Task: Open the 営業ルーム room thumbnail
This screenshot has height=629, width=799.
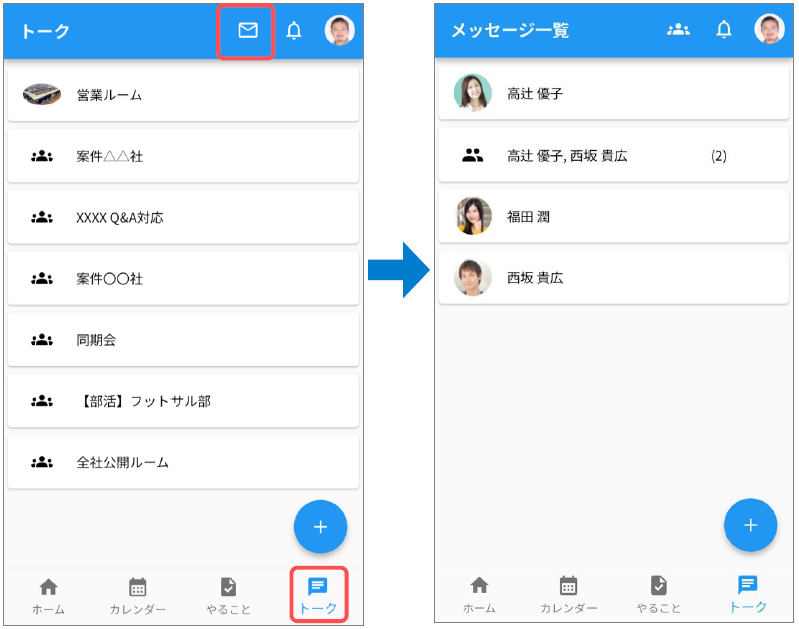Action: click(42, 94)
